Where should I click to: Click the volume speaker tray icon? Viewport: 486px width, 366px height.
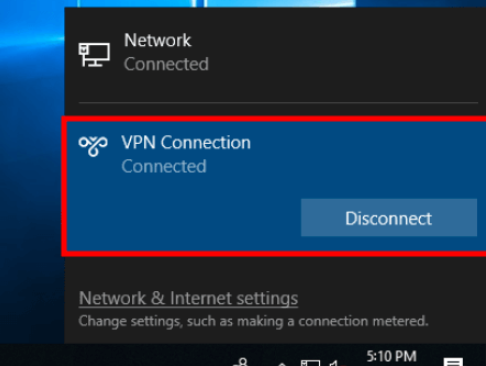tap(334, 363)
